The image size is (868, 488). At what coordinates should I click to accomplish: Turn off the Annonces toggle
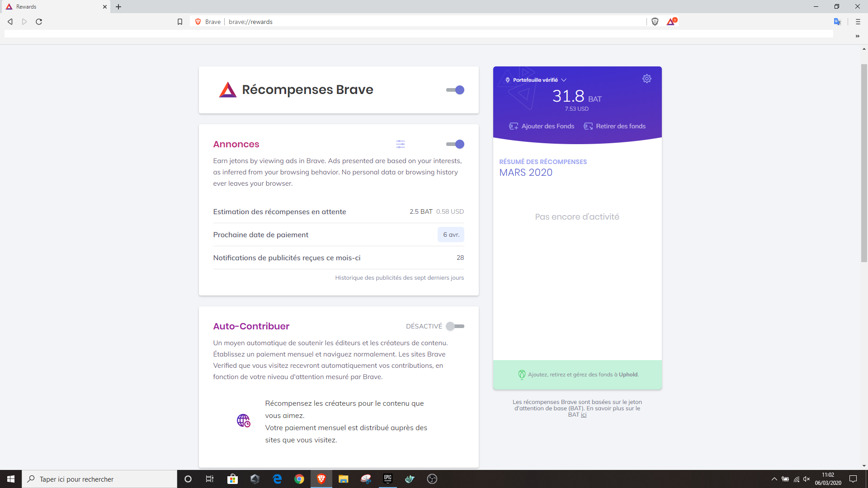[455, 144]
